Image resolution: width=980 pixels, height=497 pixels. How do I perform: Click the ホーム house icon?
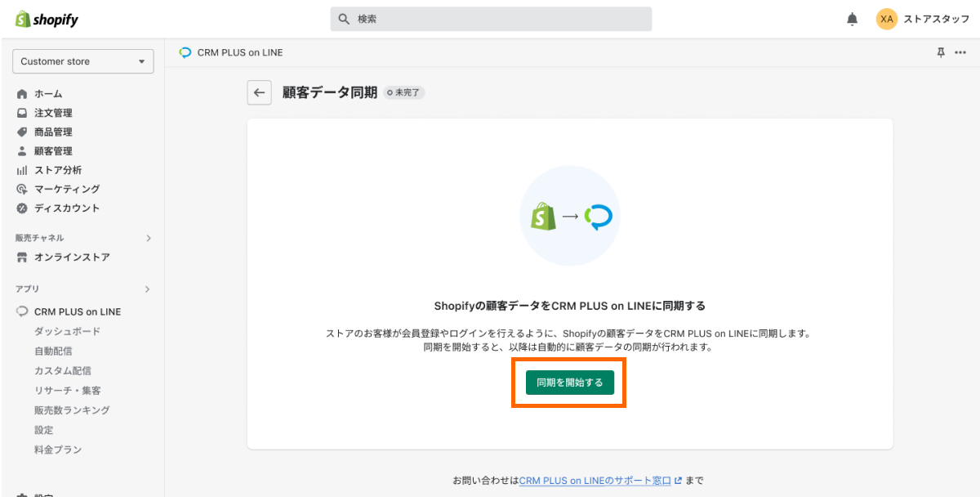pyautogui.click(x=22, y=94)
